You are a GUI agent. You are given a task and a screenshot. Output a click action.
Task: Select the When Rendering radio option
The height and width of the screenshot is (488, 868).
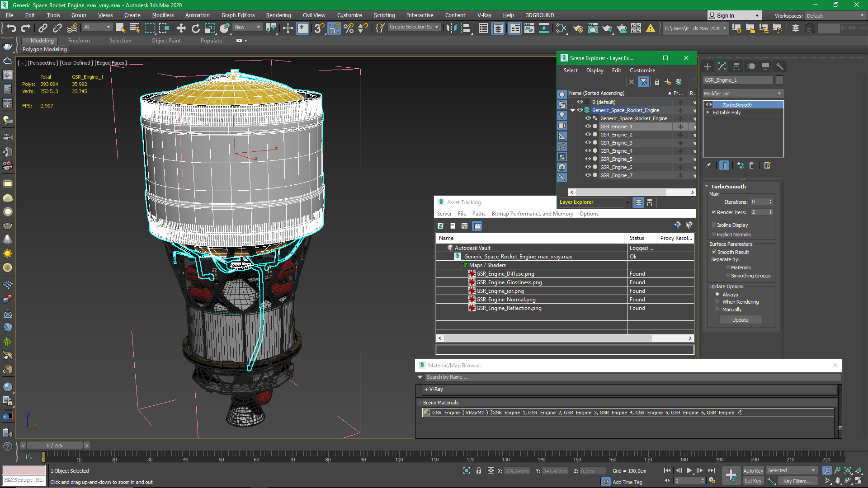[x=717, y=301]
